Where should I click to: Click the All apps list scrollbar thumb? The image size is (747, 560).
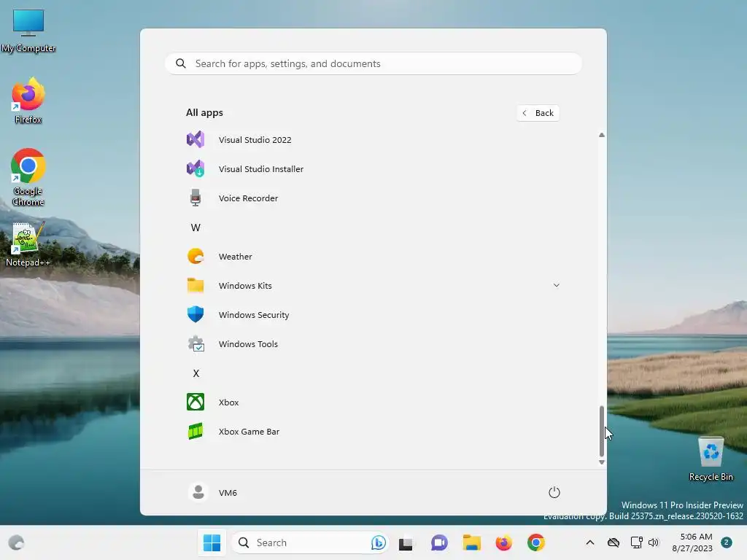[601, 430]
